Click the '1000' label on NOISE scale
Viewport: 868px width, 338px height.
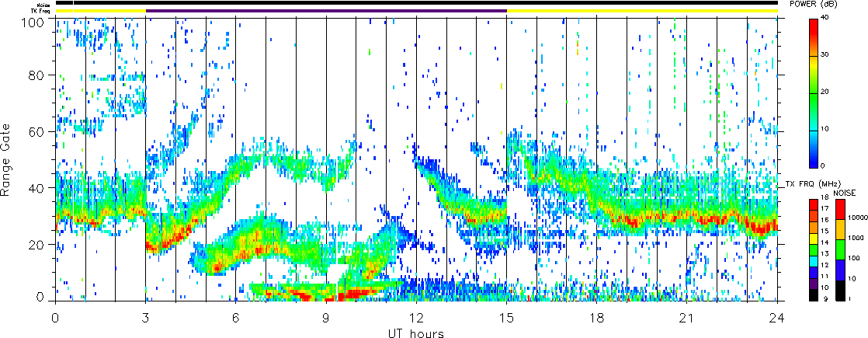(856, 238)
